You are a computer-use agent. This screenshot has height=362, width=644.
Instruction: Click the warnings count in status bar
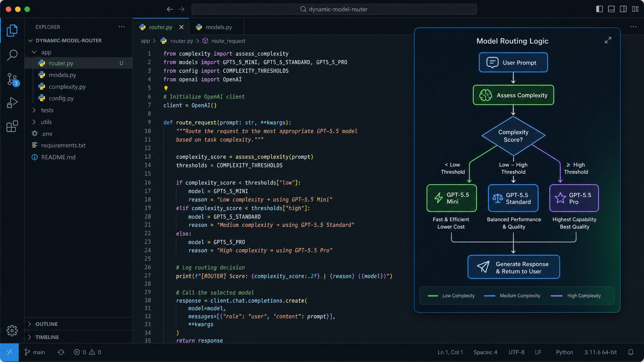point(95,352)
